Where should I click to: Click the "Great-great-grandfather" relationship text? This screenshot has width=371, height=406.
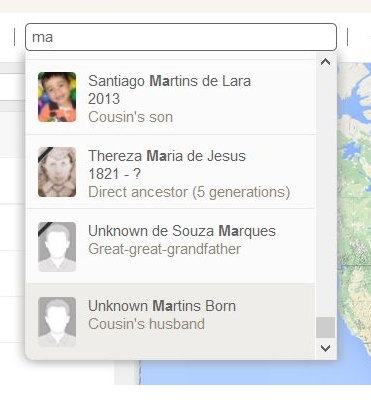point(165,249)
